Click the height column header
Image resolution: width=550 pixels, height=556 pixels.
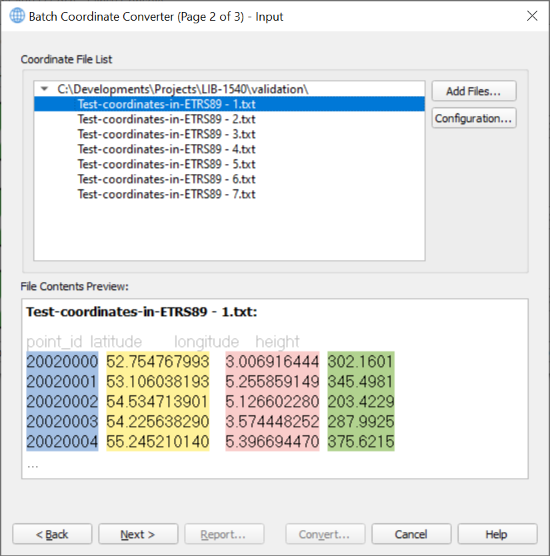277,342
